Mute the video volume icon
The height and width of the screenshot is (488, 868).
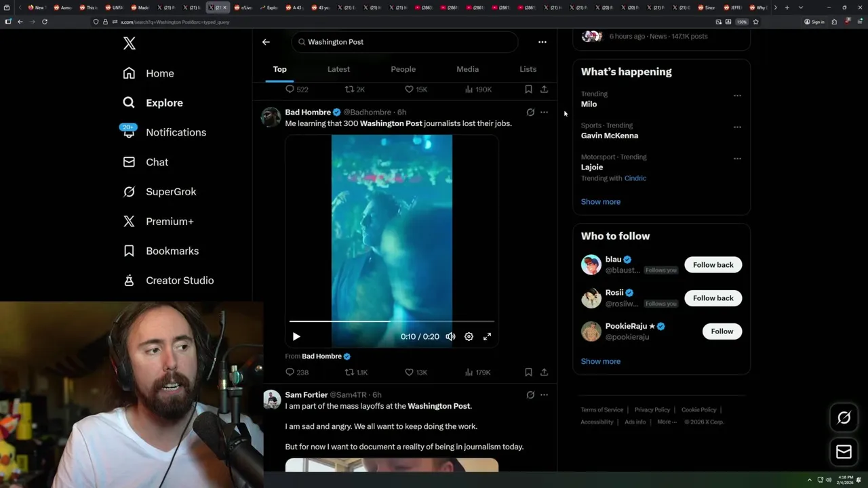click(450, 337)
